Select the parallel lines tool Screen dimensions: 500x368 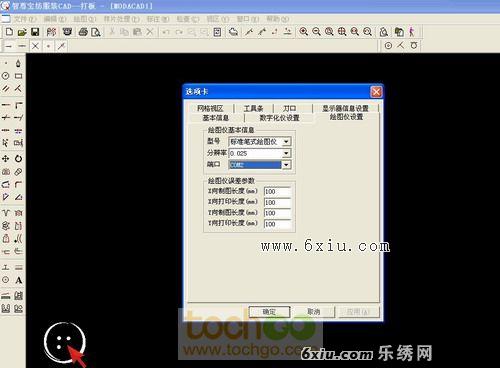click(6, 88)
